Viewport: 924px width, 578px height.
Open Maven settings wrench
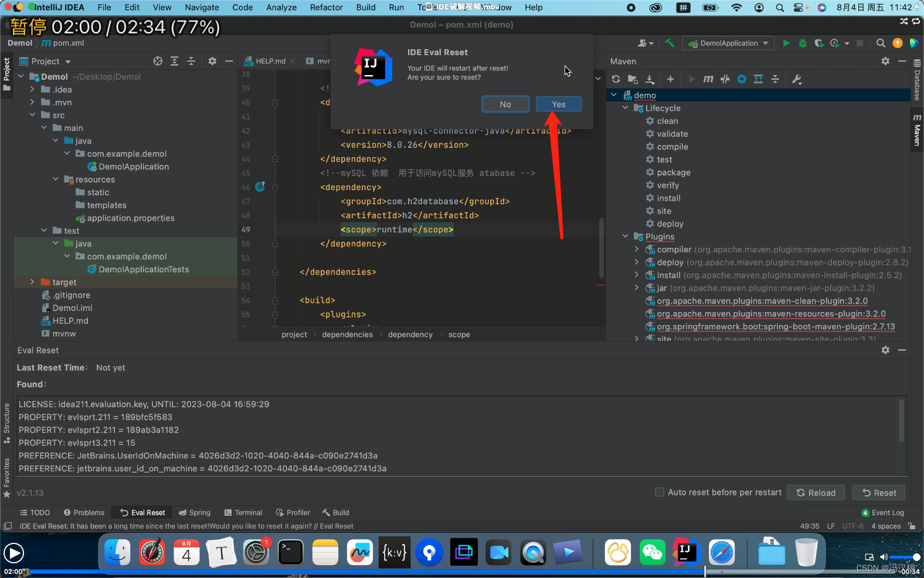[x=797, y=79]
